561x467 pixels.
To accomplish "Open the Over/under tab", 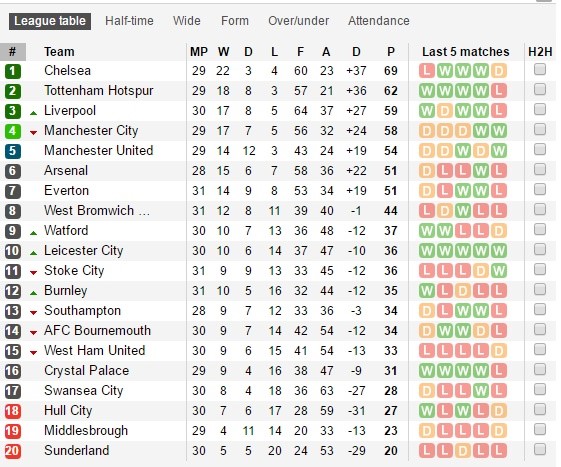I will 298,21.
